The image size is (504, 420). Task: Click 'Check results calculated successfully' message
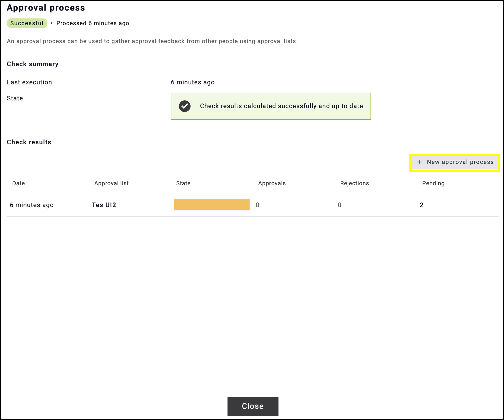[x=282, y=106]
